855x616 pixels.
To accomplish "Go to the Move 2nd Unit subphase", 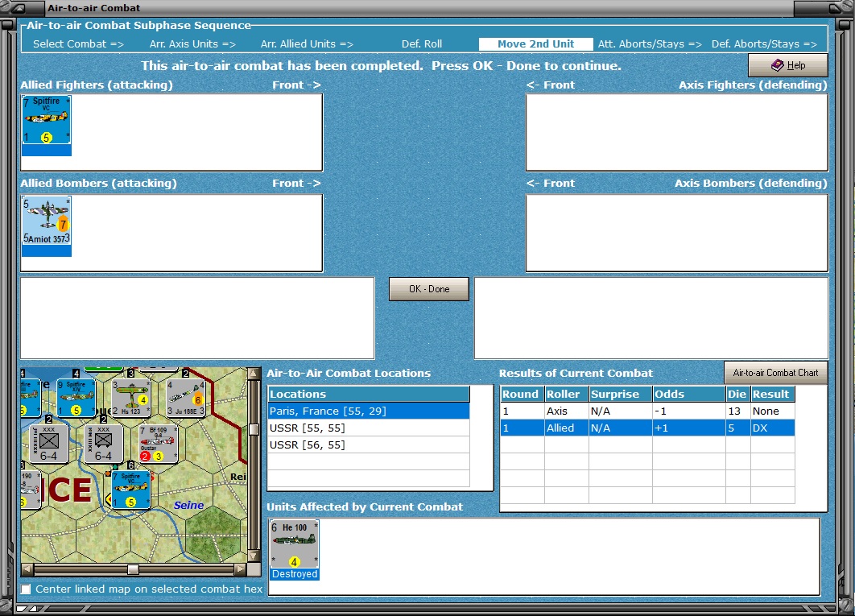I will (535, 43).
